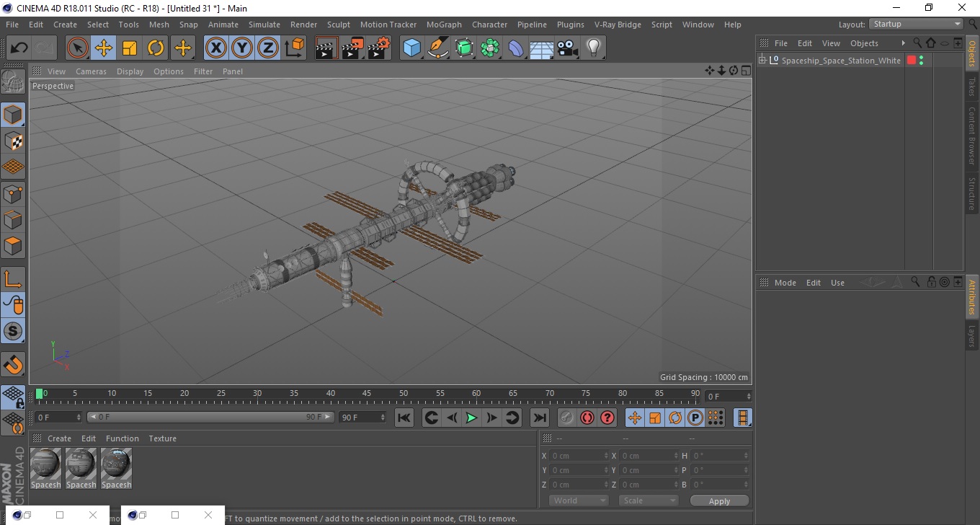The image size is (980, 525).
Task: Select the spline Pen tool icon
Action: (x=438, y=48)
